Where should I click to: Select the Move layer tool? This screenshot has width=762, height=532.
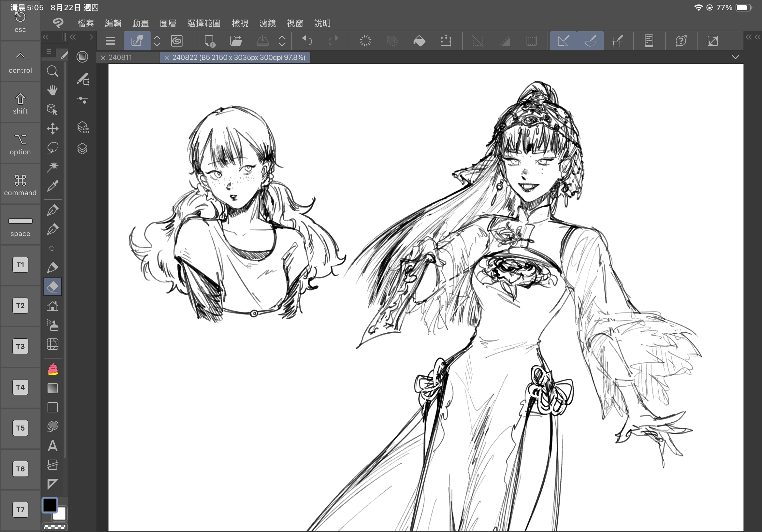coord(52,128)
